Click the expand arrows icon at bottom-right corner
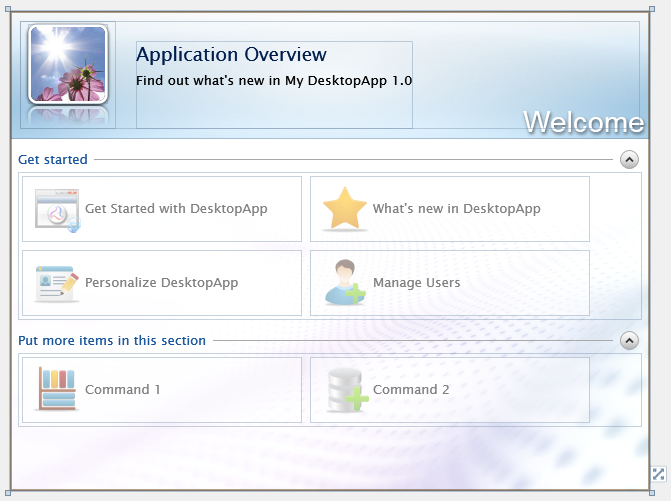Screen dimensions: 671x501 [659, 474]
